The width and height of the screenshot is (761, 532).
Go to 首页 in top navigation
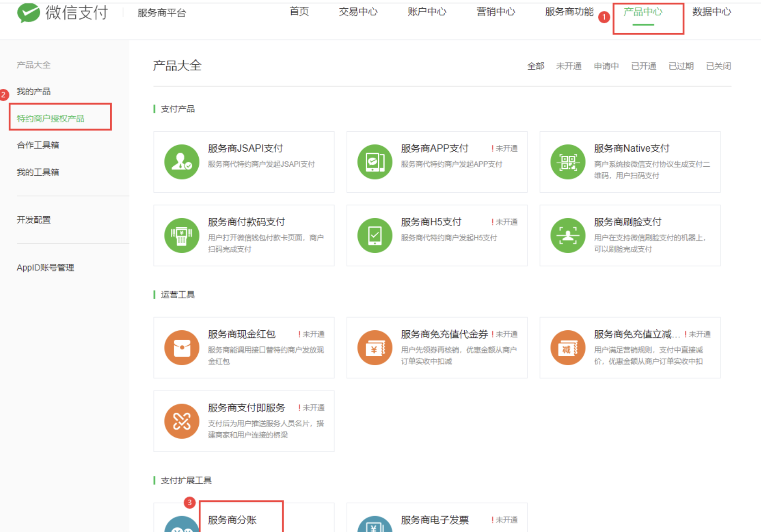(299, 12)
